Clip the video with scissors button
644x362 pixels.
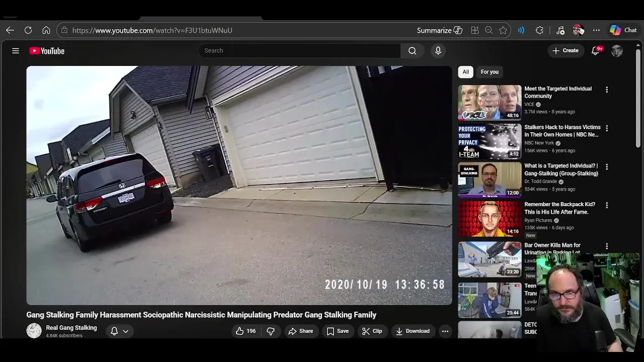372,331
